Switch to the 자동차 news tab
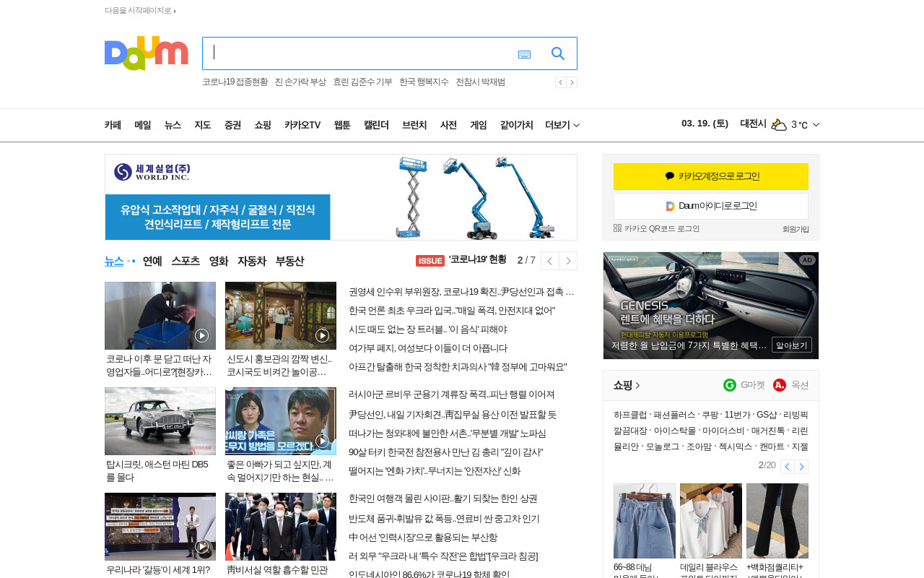This screenshot has height=578, width=924. point(252,261)
